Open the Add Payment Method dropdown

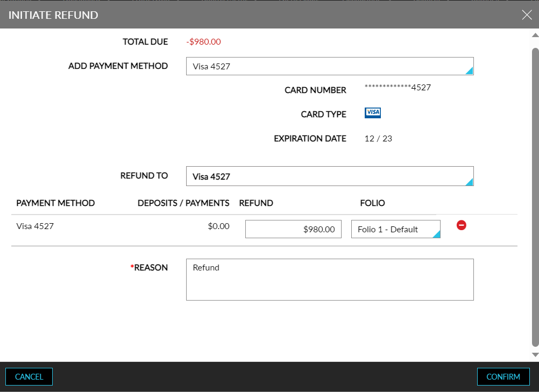[329, 66]
